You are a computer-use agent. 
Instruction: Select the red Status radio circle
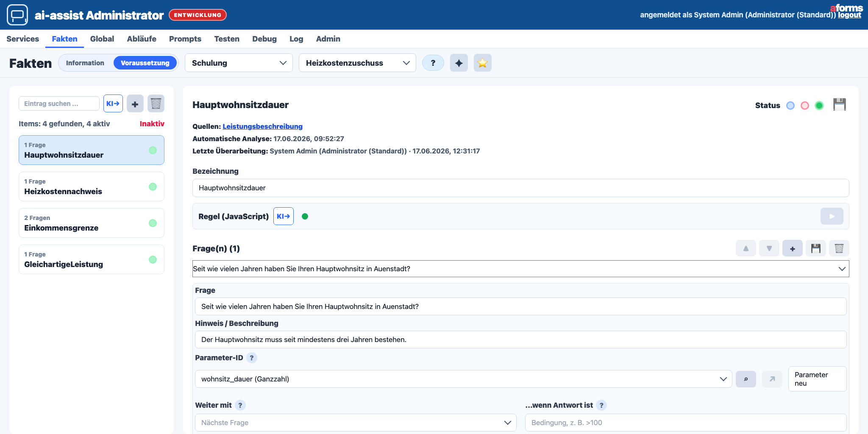[x=805, y=106]
